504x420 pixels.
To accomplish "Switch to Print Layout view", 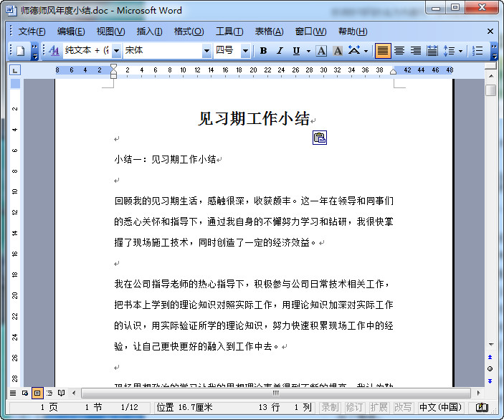I will [x=37, y=393].
